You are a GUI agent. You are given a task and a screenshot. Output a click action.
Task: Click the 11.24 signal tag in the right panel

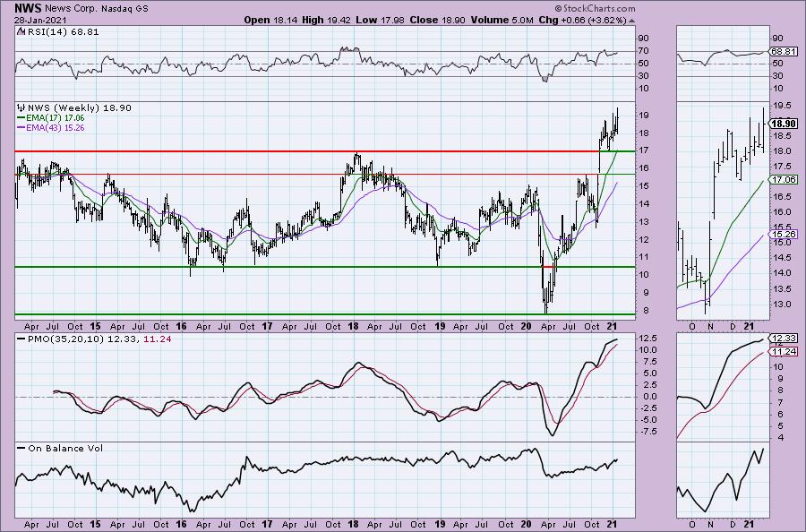pos(784,352)
